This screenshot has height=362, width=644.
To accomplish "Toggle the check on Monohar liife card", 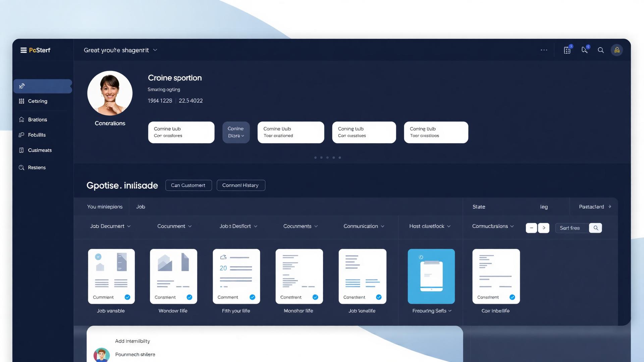I will point(315,297).
